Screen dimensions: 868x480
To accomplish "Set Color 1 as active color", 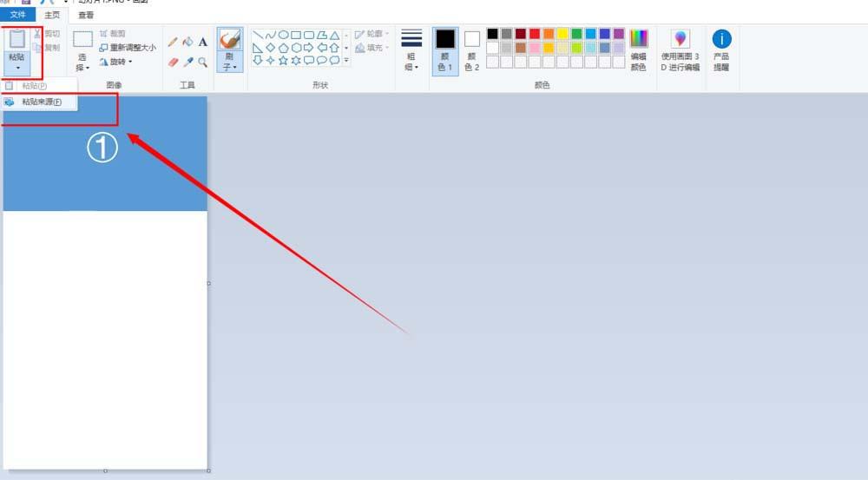I will [x=445, y=50].
